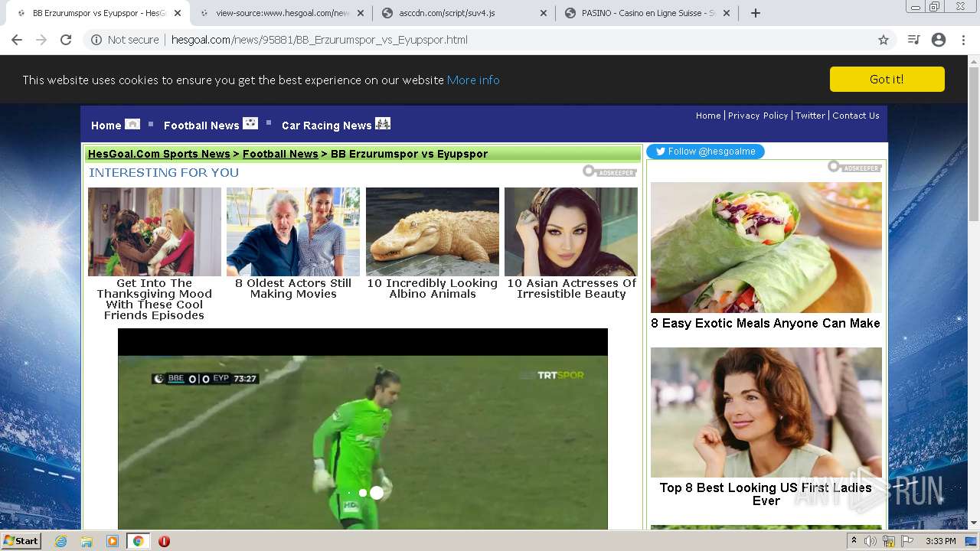980x551 pixels.
Task: Click the scrollbar down arrow
Action: click(x=974, y=523)
